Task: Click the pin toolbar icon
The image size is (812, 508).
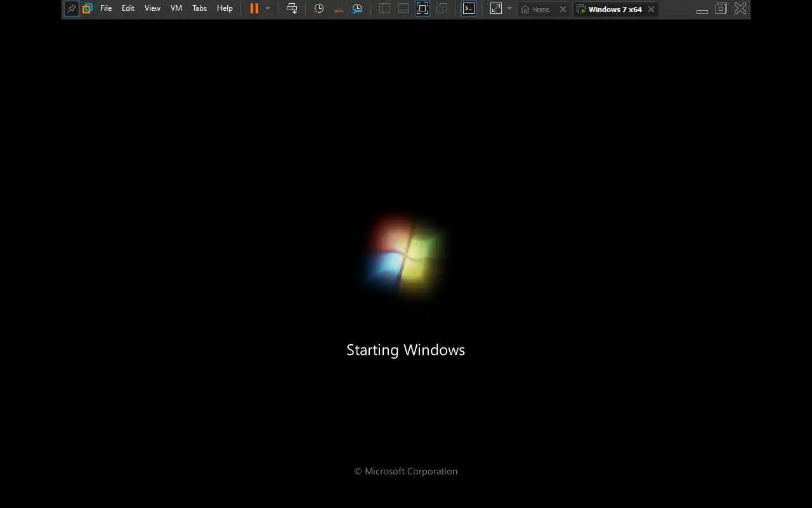Action: [71, 9]
